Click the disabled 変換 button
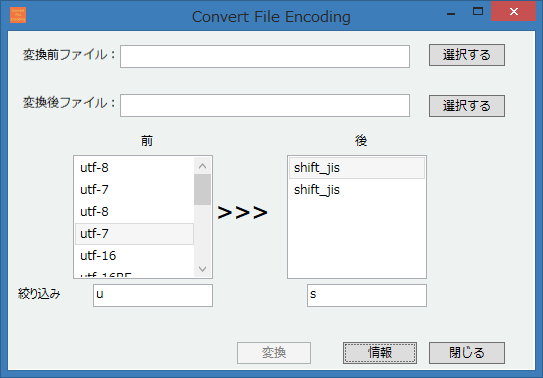 point(274,353)
